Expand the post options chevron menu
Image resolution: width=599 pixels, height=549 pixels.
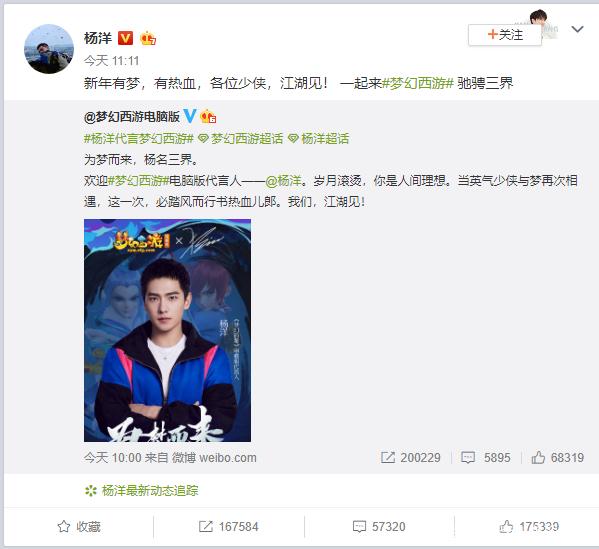point(577,29)
